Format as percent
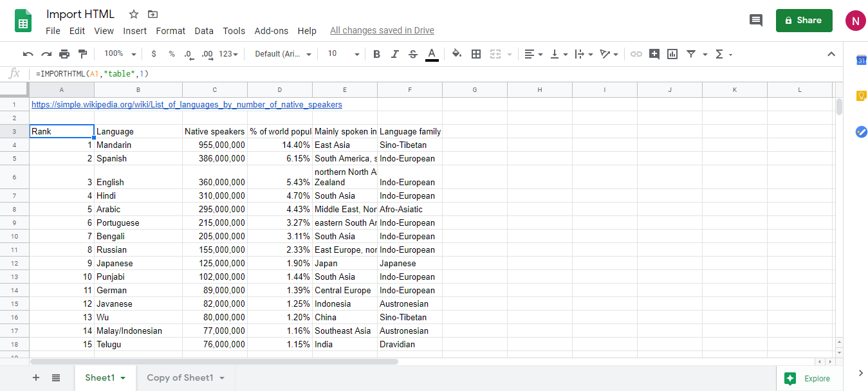Image resolution: width=868 pixels, height=391 pixels. (172, 54)
